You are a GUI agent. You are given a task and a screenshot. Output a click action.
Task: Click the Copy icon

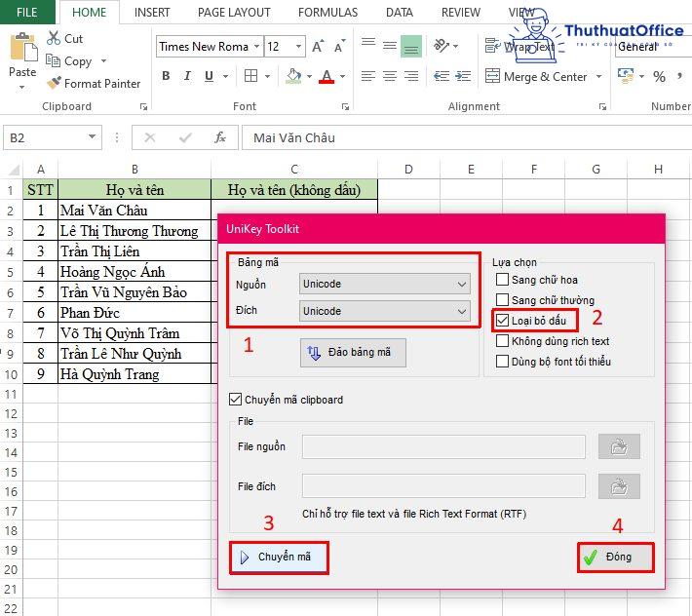(54, 60)
